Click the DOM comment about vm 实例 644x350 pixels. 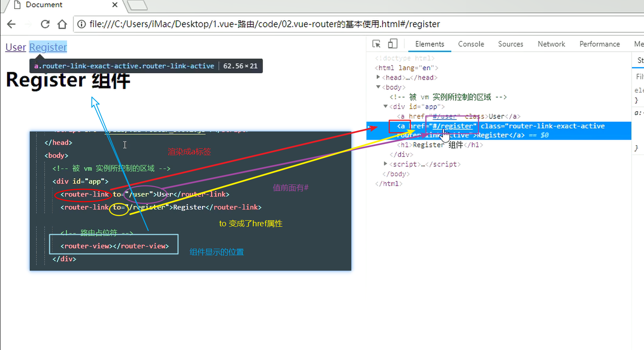[448, 97]
